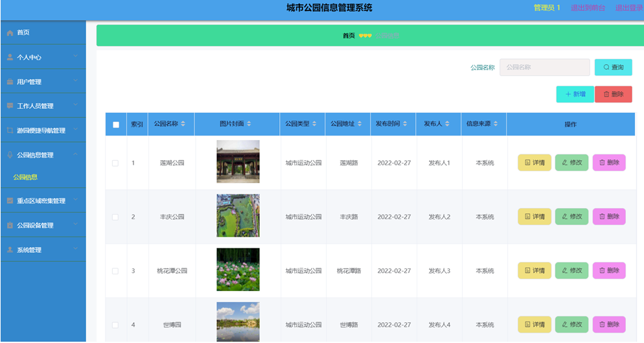This screenshot has height=343, width=644.
Task: Click the 丰庆路 address cell
Action: point(349,217)
